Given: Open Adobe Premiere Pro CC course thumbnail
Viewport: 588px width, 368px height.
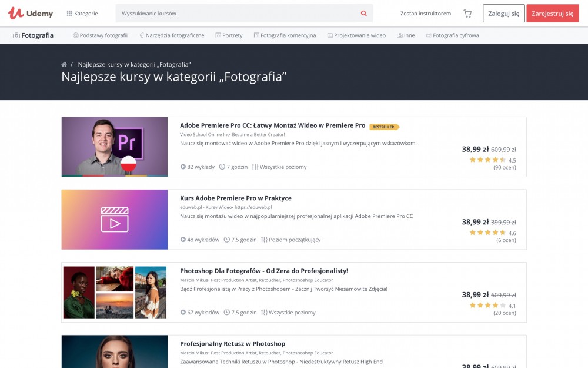Looking at the screenshot, I should 115,147.
